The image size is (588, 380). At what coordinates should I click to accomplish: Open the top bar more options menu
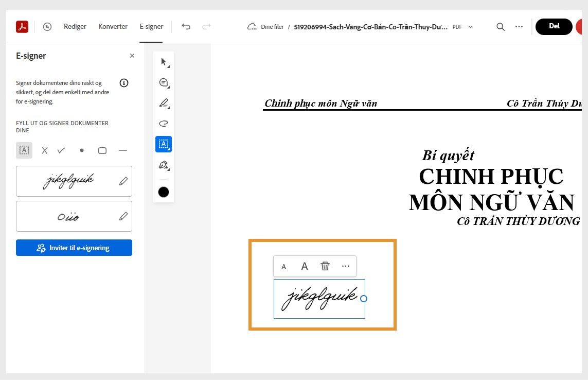click(519, 27)
